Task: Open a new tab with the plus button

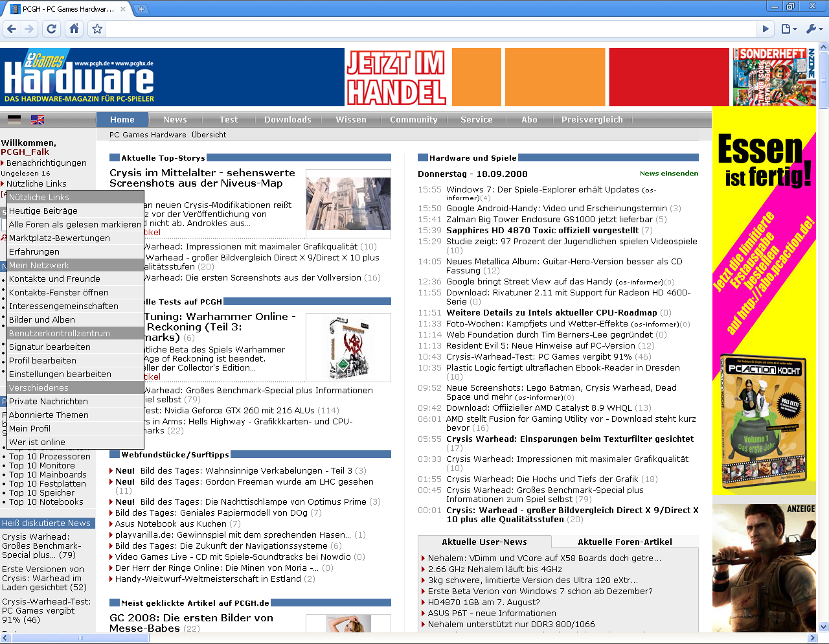Action: (141, 9)
